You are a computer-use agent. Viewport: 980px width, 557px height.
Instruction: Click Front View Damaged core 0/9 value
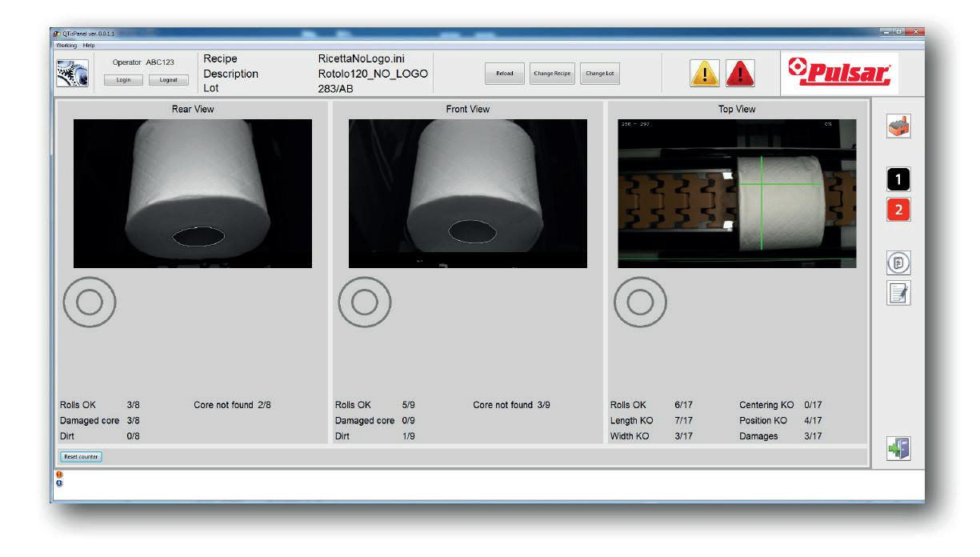[x=409, y=420]
